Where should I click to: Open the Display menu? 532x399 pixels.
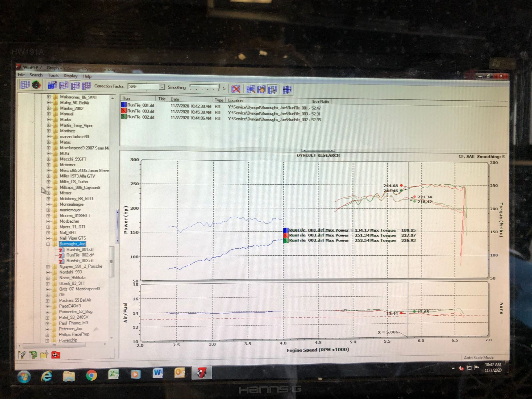coord(70,76)
